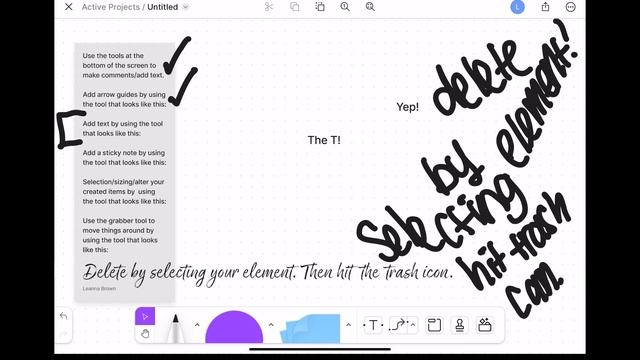The width and height of the screenshot is (640, 360).
Task: Click the 'Leanna Brown' author label
Action: tap(99, 288)
